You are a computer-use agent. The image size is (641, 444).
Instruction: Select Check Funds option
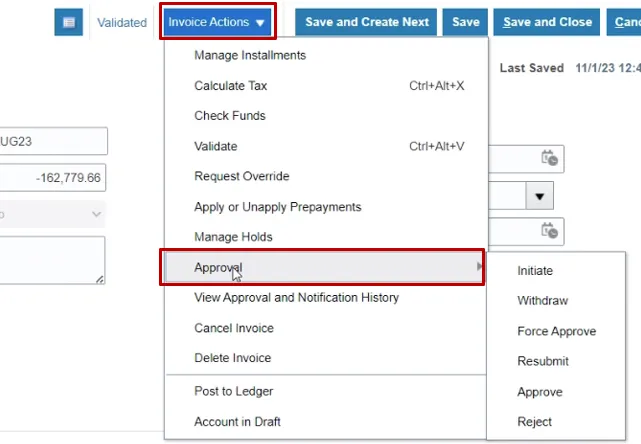[x=230, y=116]
